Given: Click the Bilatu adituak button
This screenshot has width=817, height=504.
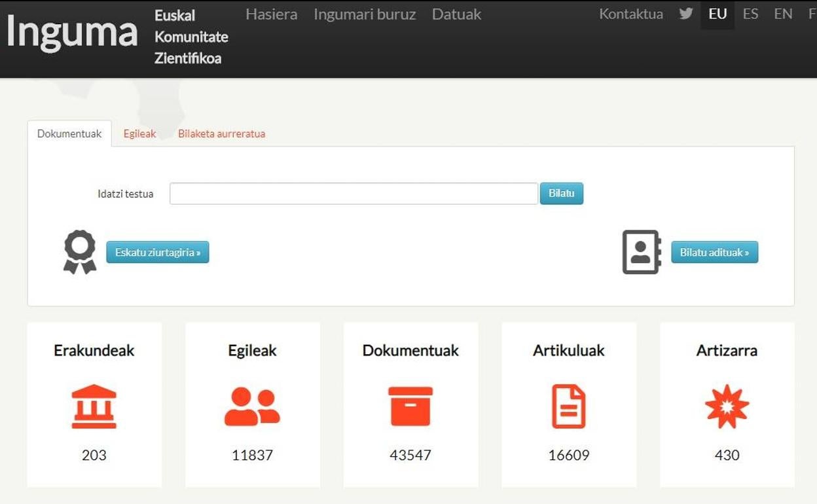Looking at the screenshot, I should (714, 252).
